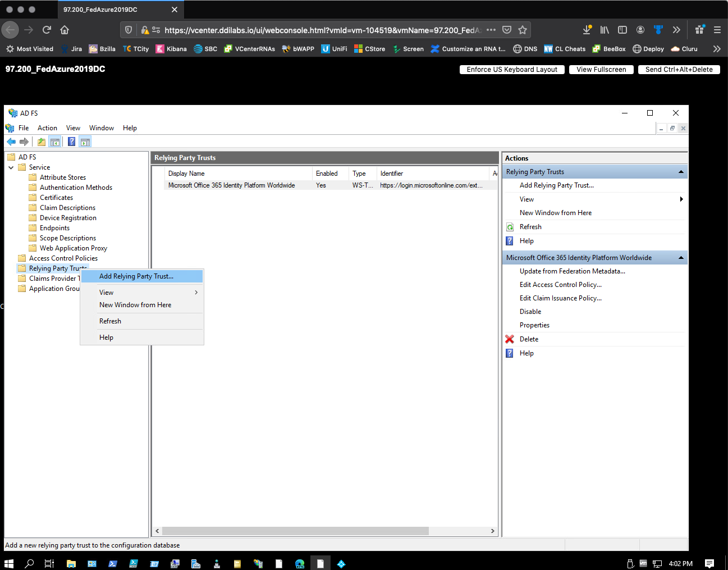
Task: Click the Firefox reload page icon
Action: coord(47,30)
